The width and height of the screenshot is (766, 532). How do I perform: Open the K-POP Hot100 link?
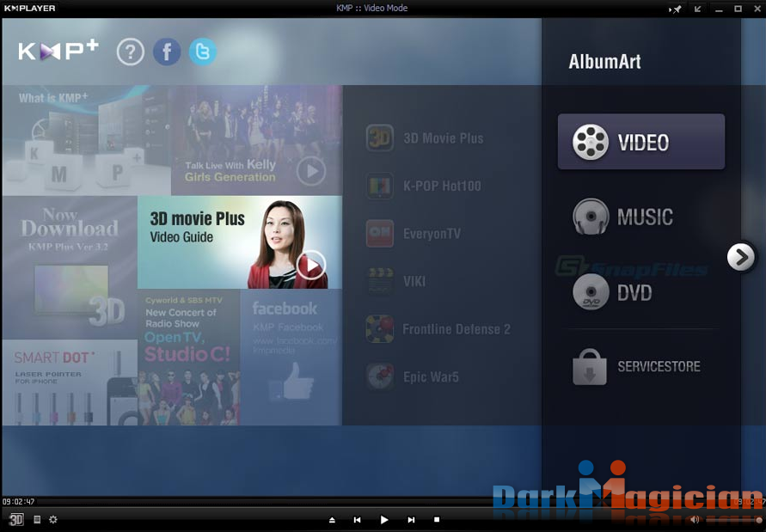tap(442, 187)
